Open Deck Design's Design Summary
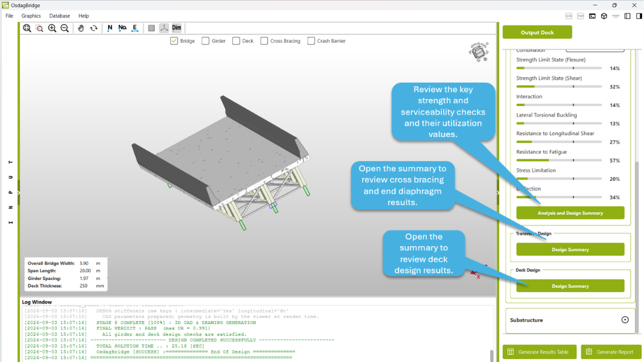Image resolution: width=644 pixels, height=362 pixels. click(x=570, y=286)
